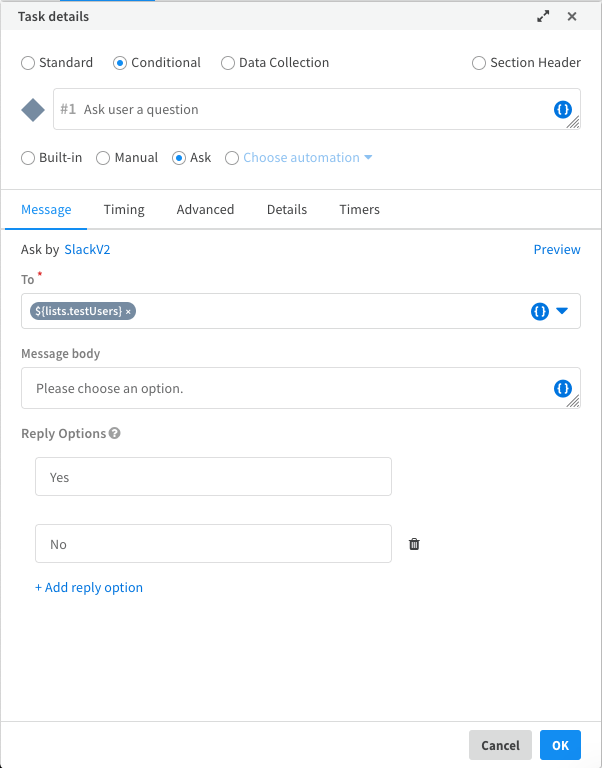Viewport: 602px width, 768px height.
Task: Click the expand dialog arrows icon
Action: click(x=543, y=16)
